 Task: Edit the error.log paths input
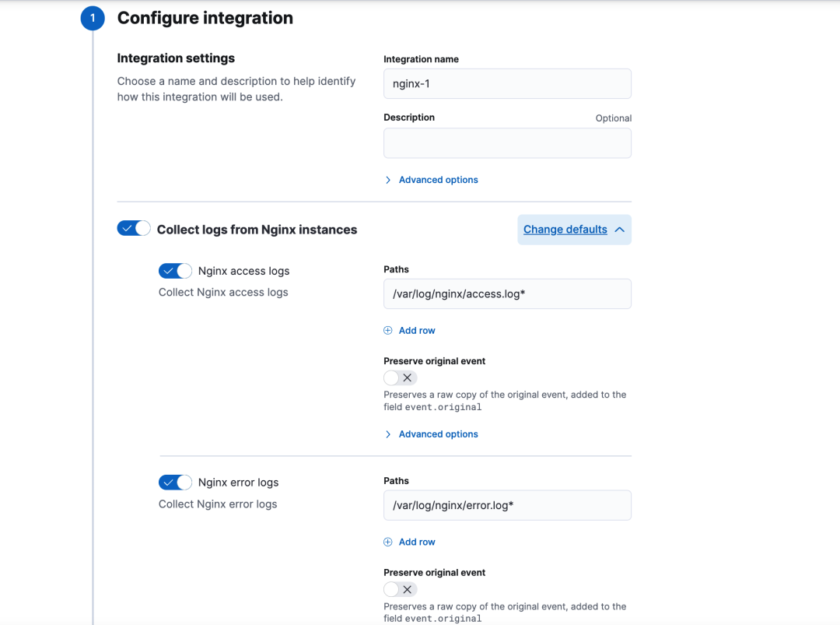click(507, 506)
